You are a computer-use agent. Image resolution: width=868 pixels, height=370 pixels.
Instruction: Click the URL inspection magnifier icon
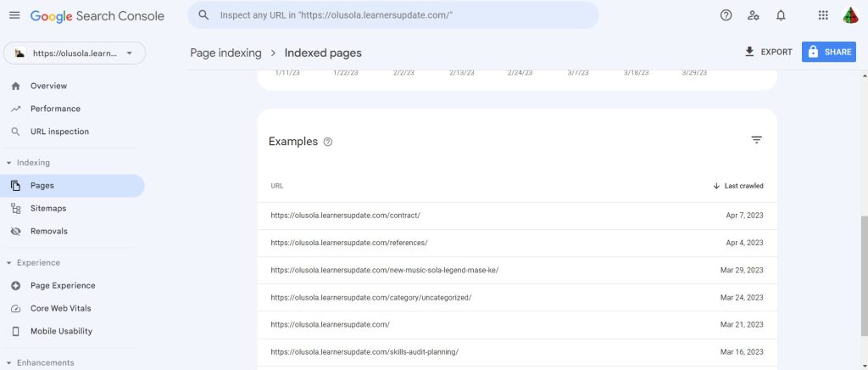pyautogui.click(x=15, y=132)
